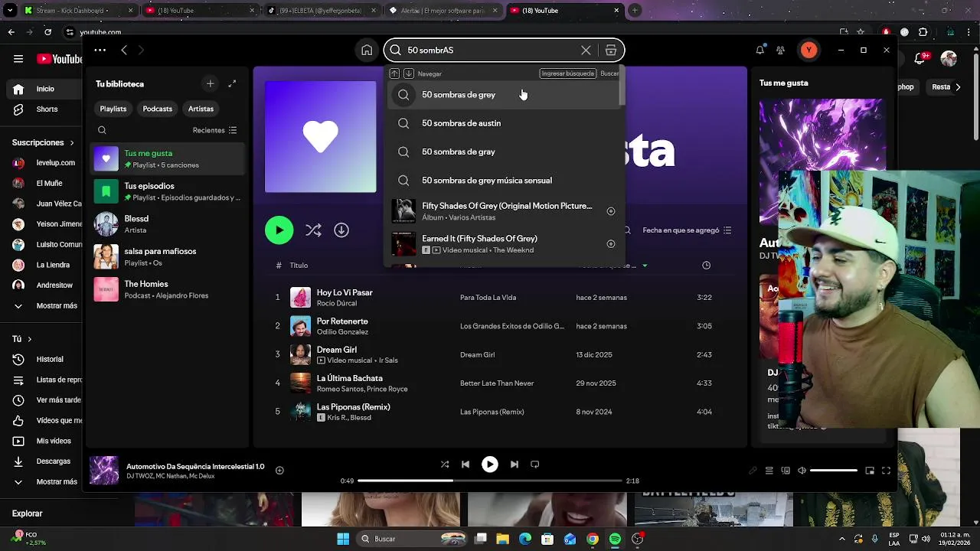Add Fifty Shades album to library
Image resolution: width=980 pixels, height=551 pixels.
coord(611,211)
